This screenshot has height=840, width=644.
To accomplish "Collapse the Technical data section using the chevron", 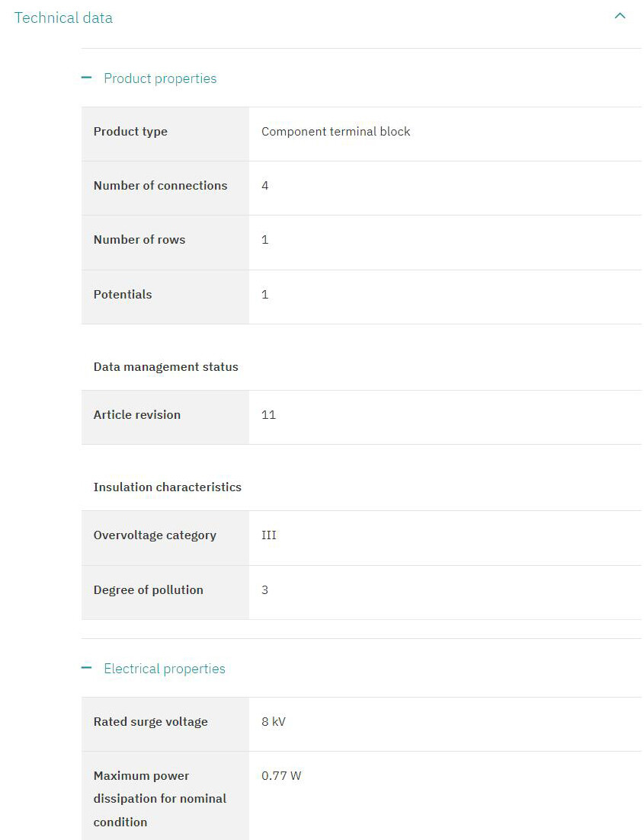I will coord(620,16).
